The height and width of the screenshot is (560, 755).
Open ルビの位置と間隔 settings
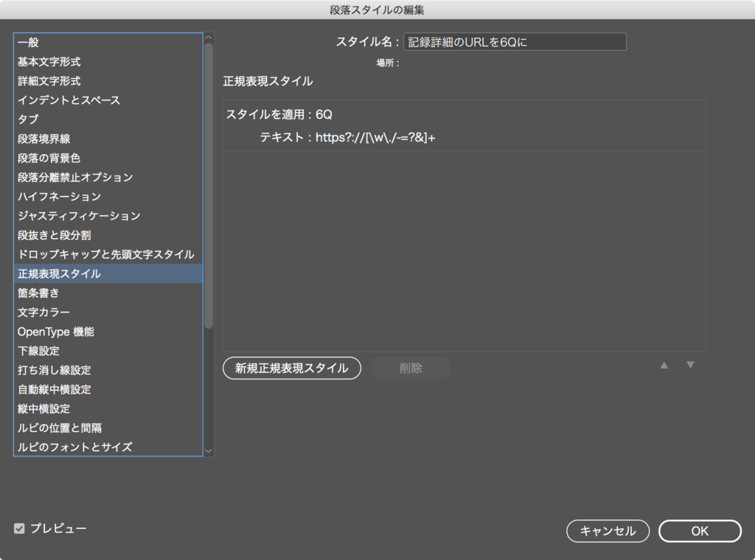coord(108,427)
